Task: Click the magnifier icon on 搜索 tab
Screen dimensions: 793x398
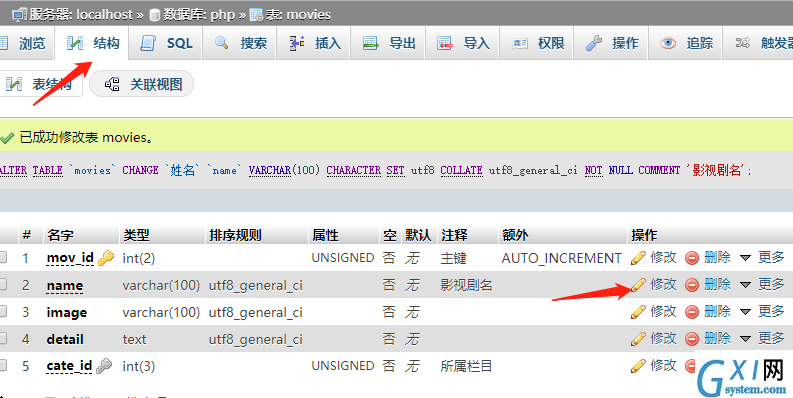Action: [x=222, y=43]
